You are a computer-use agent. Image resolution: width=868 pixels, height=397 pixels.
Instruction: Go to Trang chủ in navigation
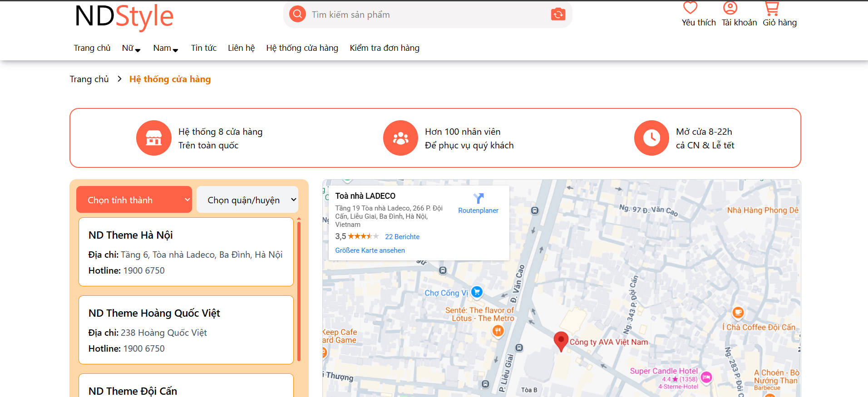[x=92, y=48]
